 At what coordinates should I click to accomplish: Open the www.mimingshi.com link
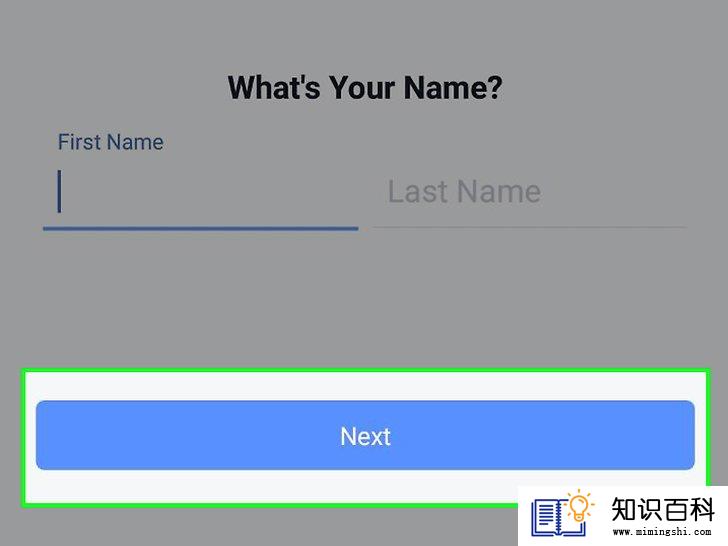coord(662,532)
